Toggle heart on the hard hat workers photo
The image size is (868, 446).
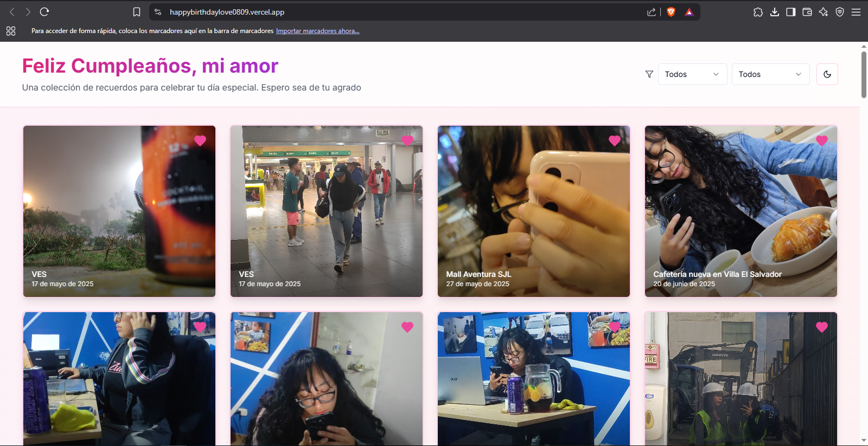point(822,327)
